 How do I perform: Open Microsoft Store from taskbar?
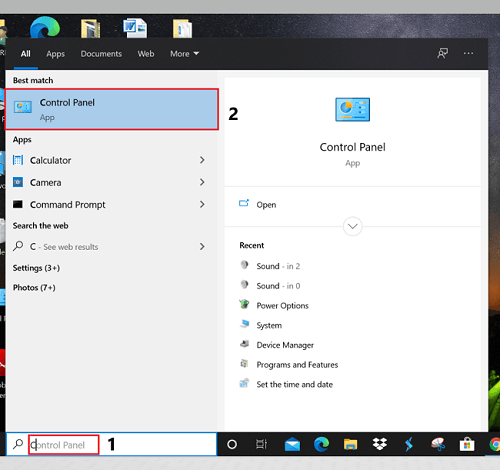[x=467, y=444]
